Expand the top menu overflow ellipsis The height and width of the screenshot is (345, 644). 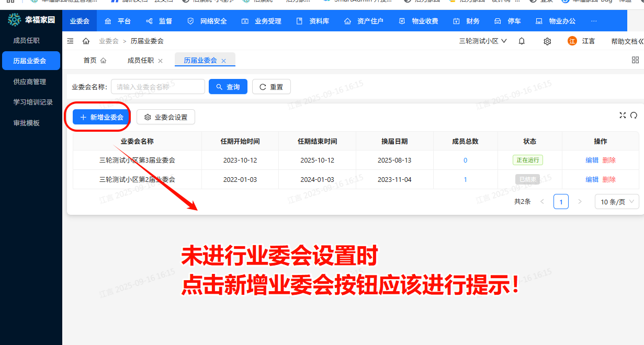[x=594, y=21]
